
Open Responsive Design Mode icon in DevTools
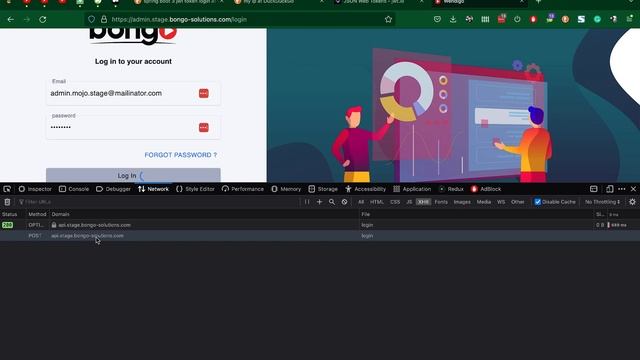(x=609, y=189)
